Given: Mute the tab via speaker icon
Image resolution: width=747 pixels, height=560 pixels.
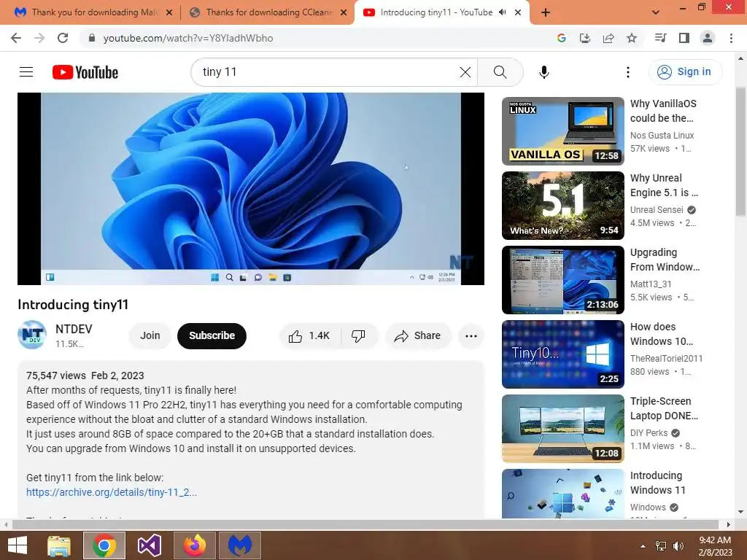Looking at the screenshot, I should pos(502,12).
